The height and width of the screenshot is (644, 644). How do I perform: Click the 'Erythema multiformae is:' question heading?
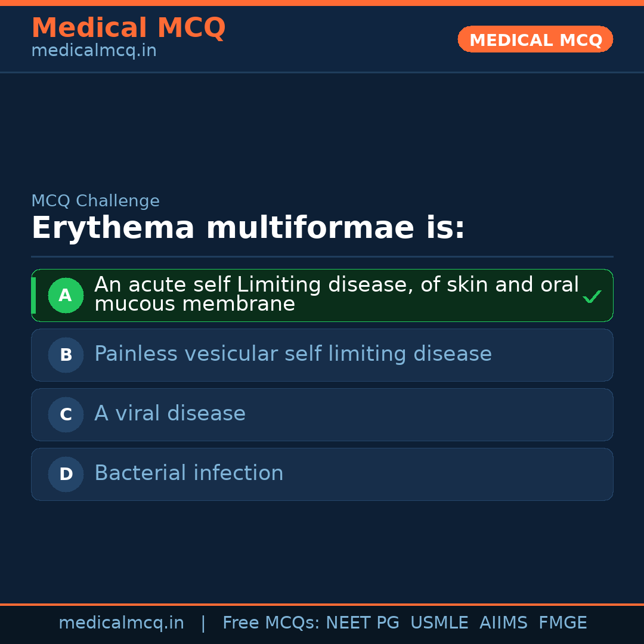point(248,228)
